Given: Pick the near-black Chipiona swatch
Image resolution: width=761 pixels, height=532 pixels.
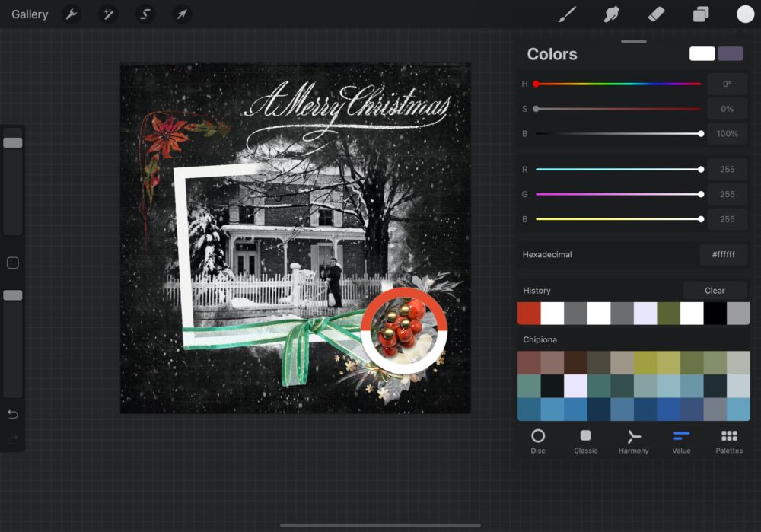Looking at the screenshot, I should [552, 386].
